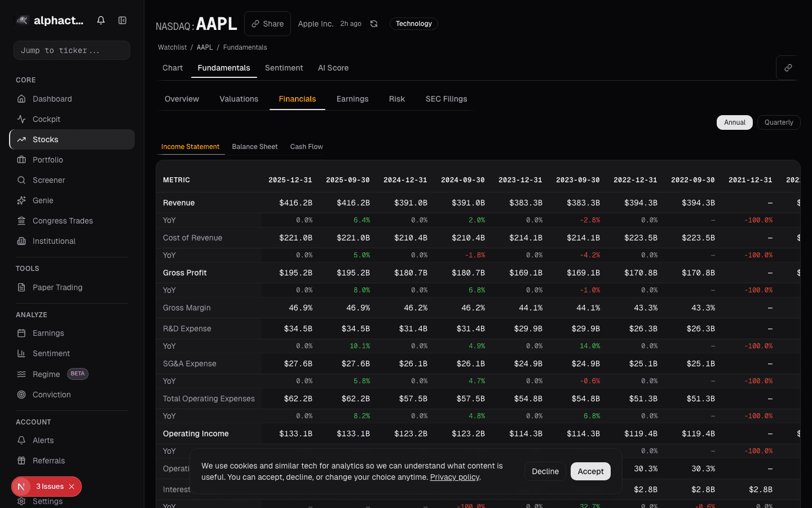Open the Jump to ticker search field

72,50
